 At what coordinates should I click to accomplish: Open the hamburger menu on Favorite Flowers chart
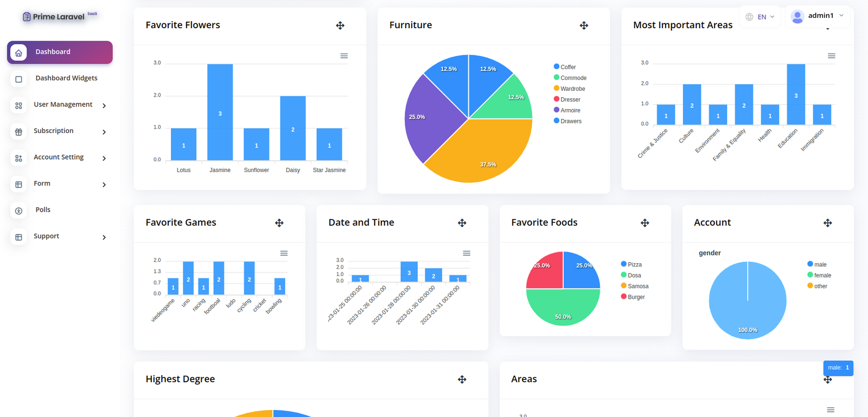point(344,56)
